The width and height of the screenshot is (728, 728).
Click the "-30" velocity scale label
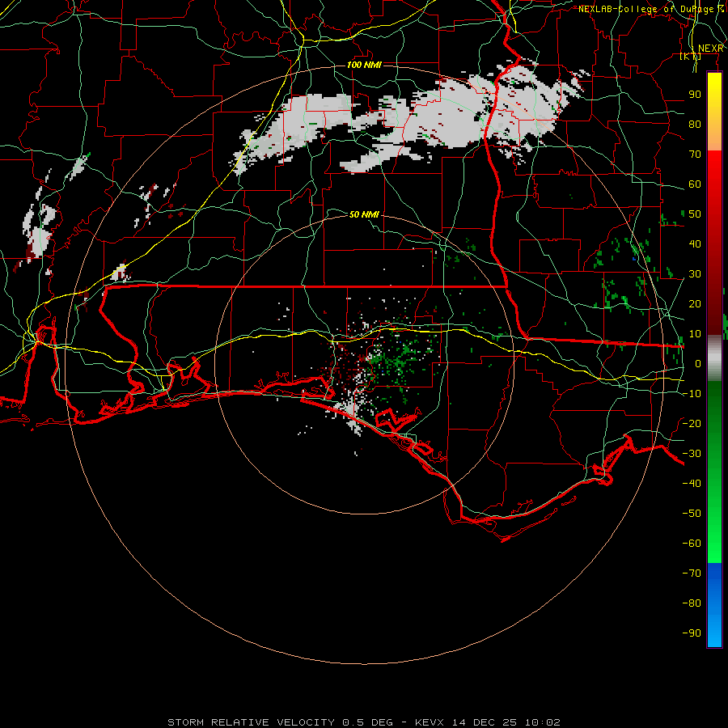(692, 454)
